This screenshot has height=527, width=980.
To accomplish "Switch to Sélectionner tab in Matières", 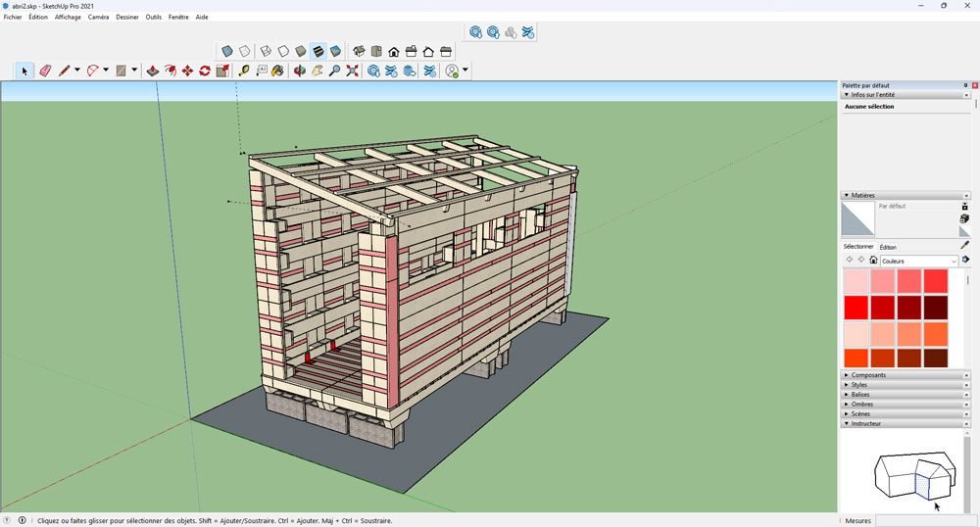I will pos(857,247).
